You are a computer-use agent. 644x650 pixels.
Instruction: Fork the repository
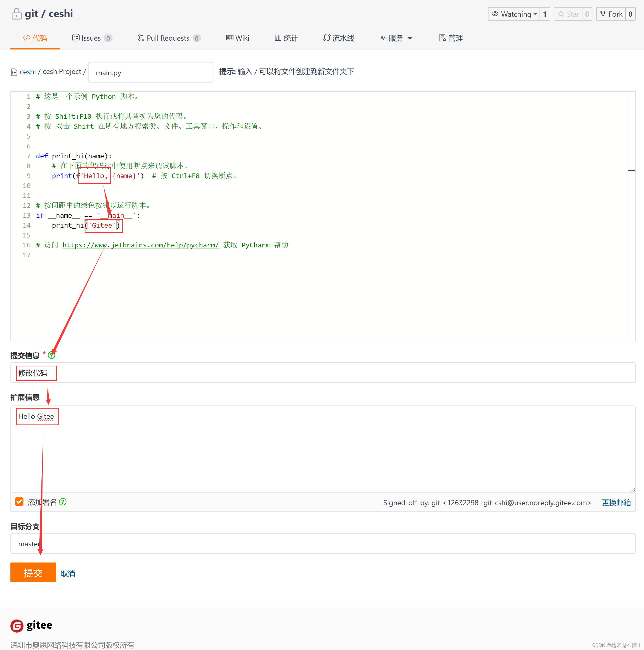coord(611,14)
